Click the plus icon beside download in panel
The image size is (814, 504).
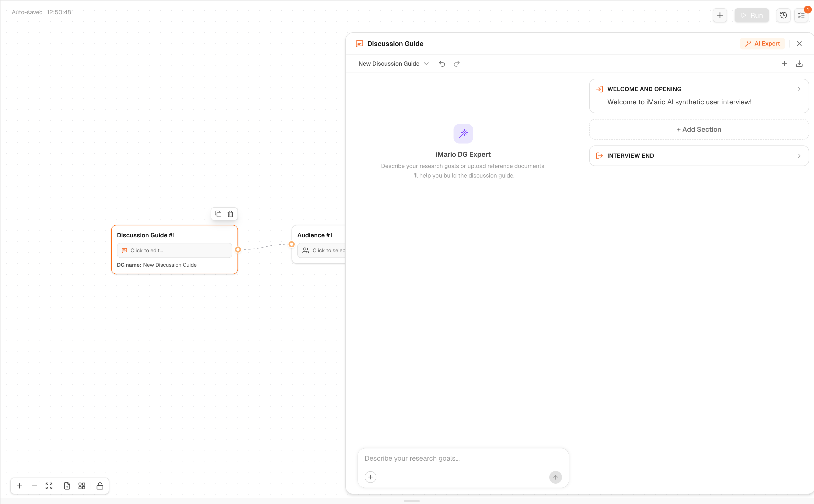(x=784, y=64)
